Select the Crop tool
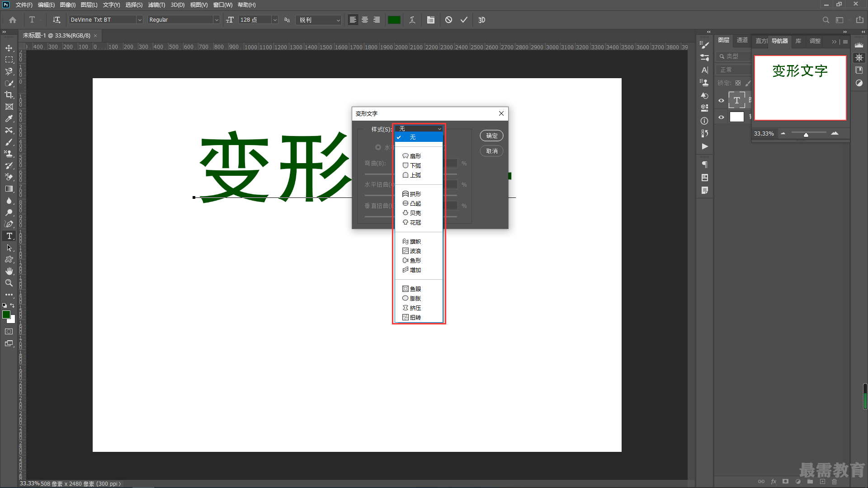Screen dimensions: 868x488 [9, 95]
